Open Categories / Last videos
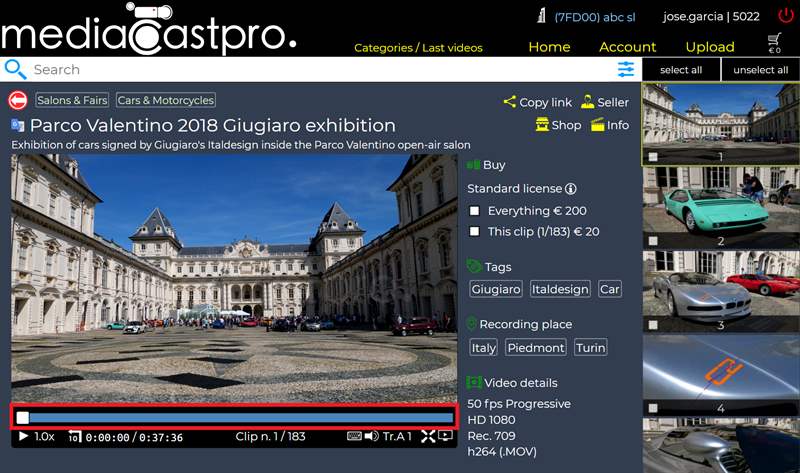 click(x=418, y=48)
